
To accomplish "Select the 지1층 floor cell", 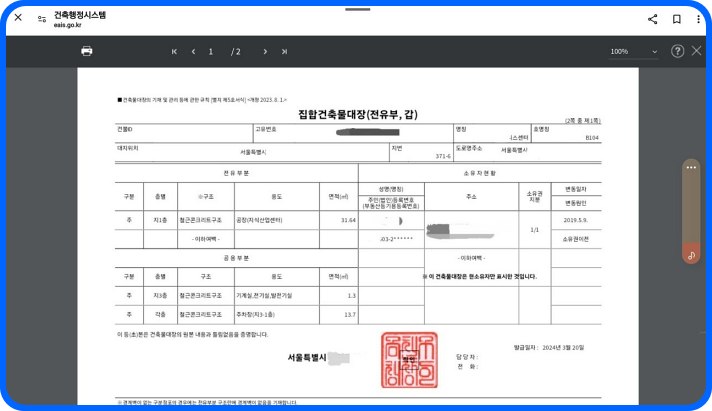I will tap(160, 220).
